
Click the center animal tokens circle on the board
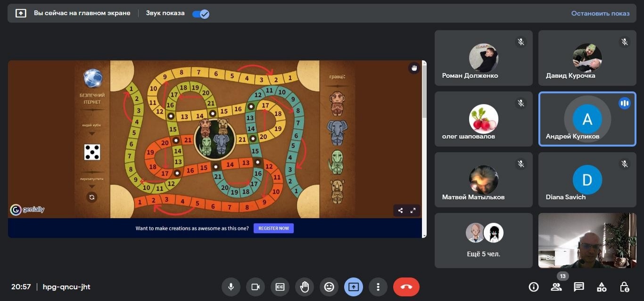click(x=215, y=138)
